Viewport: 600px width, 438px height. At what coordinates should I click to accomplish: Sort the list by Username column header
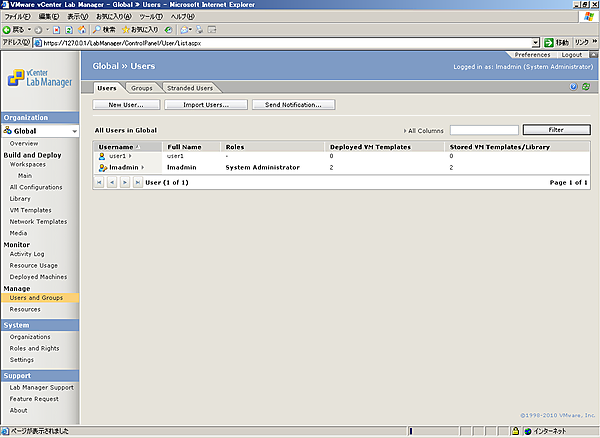(116, 147)
